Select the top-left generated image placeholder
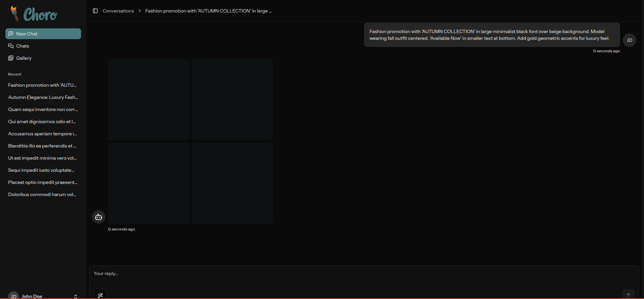The width and height of the screenshot is (644, 299). [149, 100]
